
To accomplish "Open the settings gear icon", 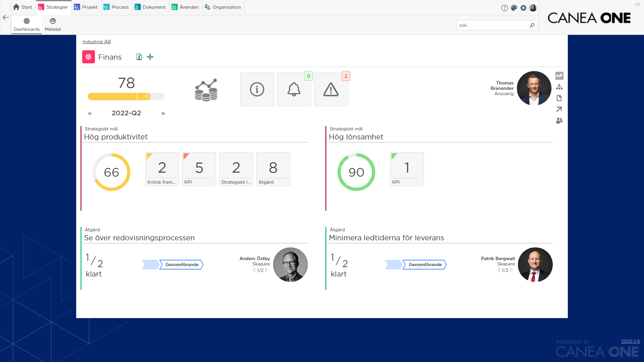I will pos(523,8).
